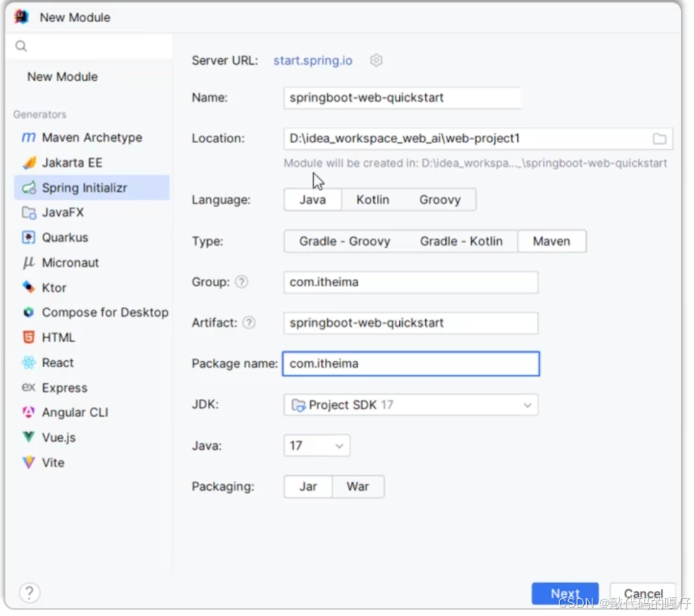Show help for the Artifact field
This screenshot has width=694, height=616.
[x=249, y=323]
